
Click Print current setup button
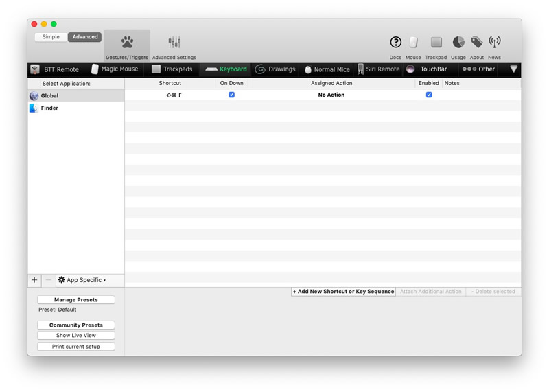(76, 347)
